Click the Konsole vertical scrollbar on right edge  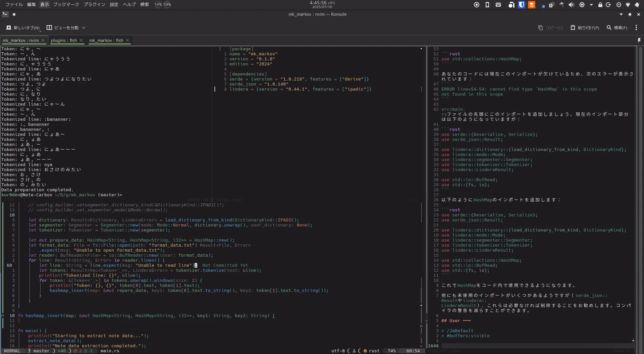640,200
